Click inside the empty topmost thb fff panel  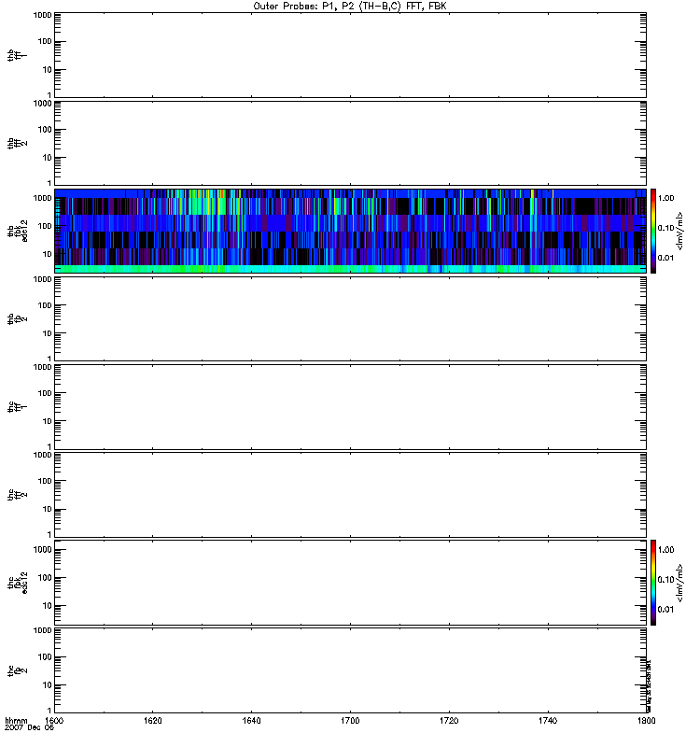point(350,54)
